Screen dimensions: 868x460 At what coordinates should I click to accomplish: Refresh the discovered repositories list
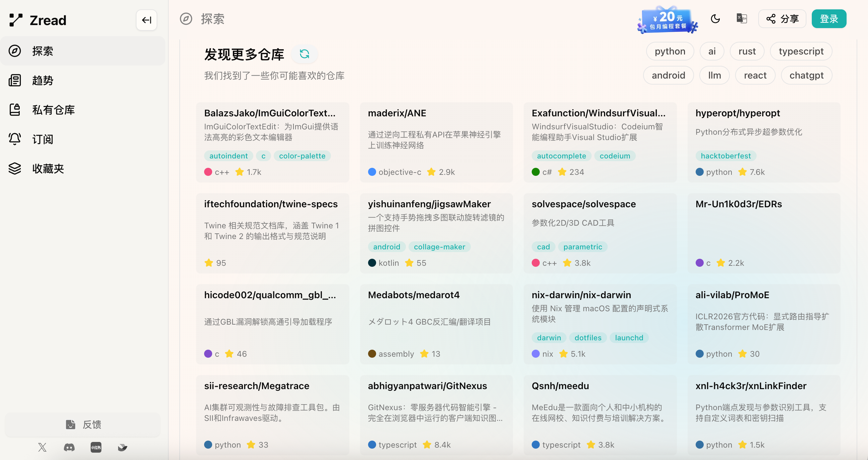pyautogui.click(x=304, y=54)
